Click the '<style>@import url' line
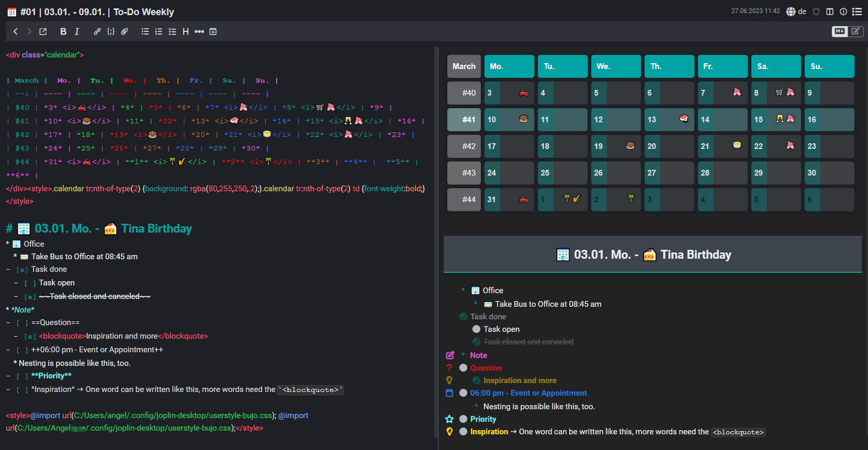The image size is (868, 450). click(157, 422)
